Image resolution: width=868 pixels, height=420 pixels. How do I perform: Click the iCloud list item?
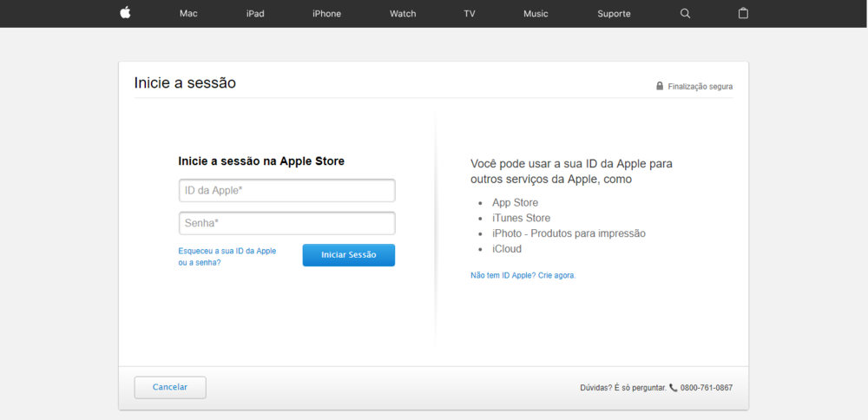point(507,249)
